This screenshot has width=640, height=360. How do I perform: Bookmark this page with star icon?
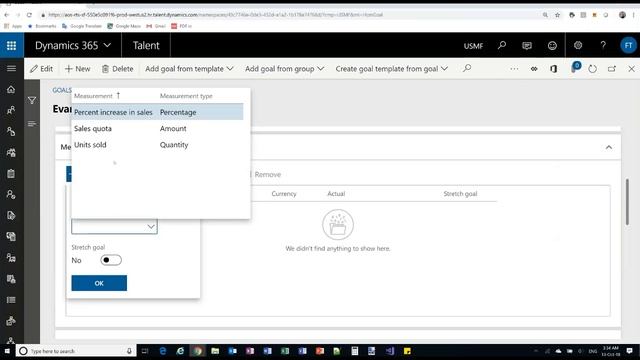pos(557,15)
